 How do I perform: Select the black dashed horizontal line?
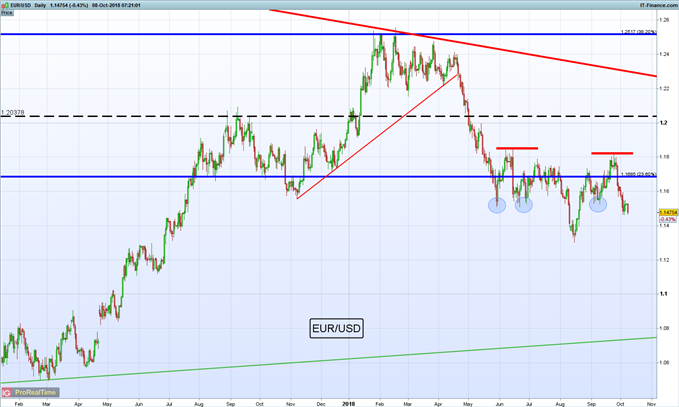[x=328, y=116]
